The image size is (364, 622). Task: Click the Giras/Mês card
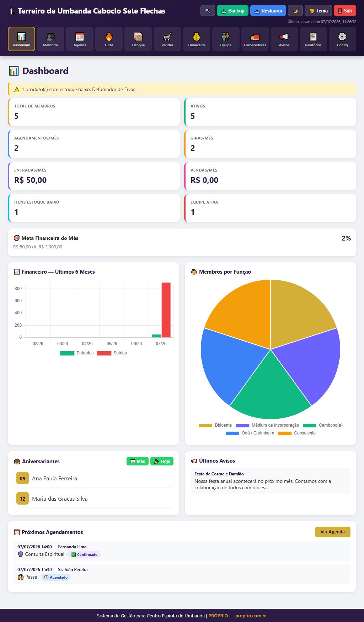tap(270, 144)
